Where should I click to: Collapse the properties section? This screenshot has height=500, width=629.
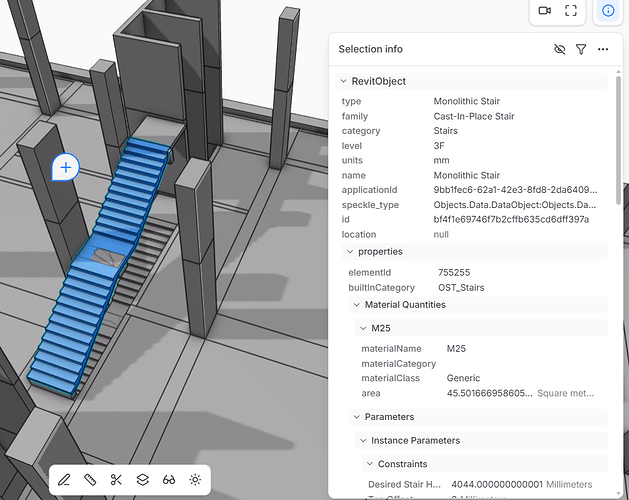350,252
